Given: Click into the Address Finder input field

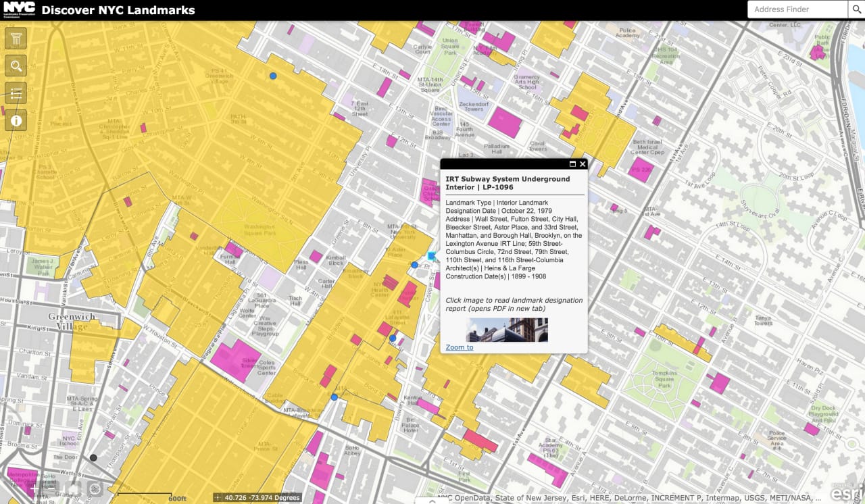Looking at the screenshot, I should [797, 9].
